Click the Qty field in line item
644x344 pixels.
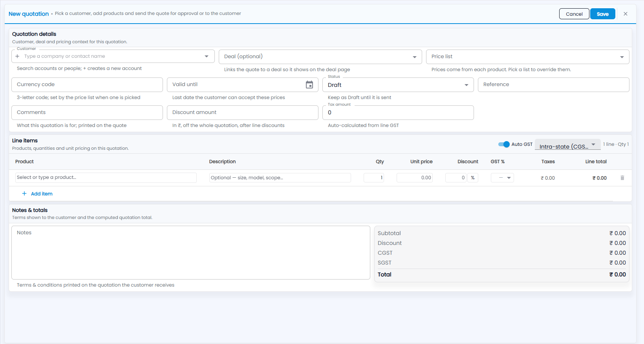pos(374,178)
